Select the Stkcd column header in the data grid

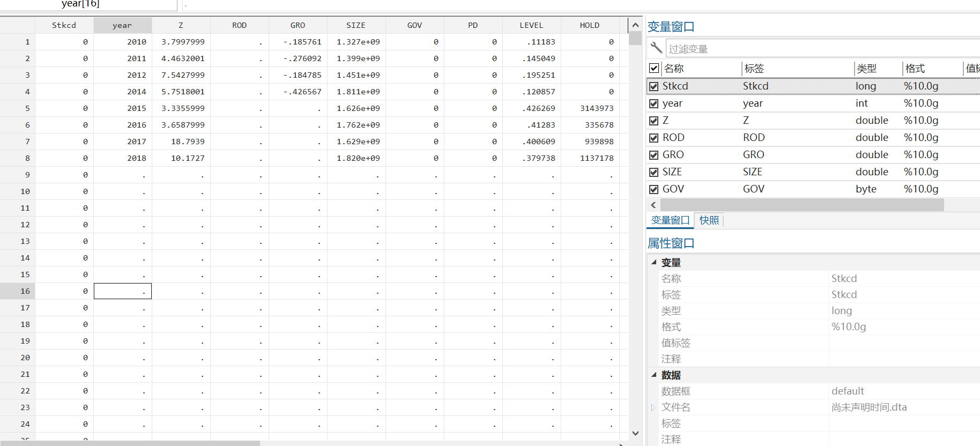coord(64,25)
